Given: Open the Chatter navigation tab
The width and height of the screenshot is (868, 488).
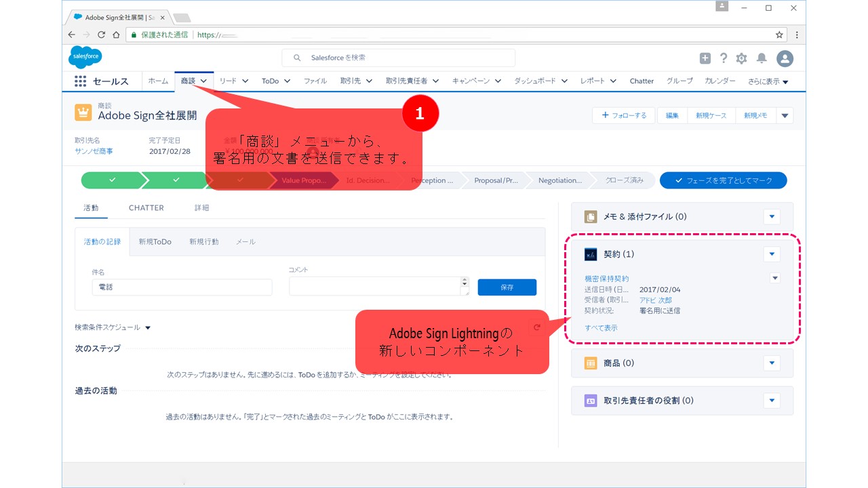Looking at the screenshot, I should [642, 81].
